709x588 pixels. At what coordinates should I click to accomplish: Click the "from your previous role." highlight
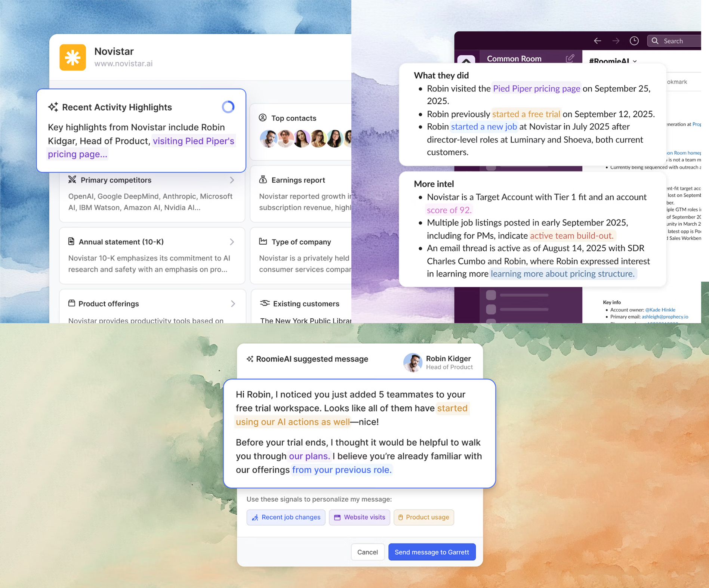pyautogui.click(x=342, y=470)
